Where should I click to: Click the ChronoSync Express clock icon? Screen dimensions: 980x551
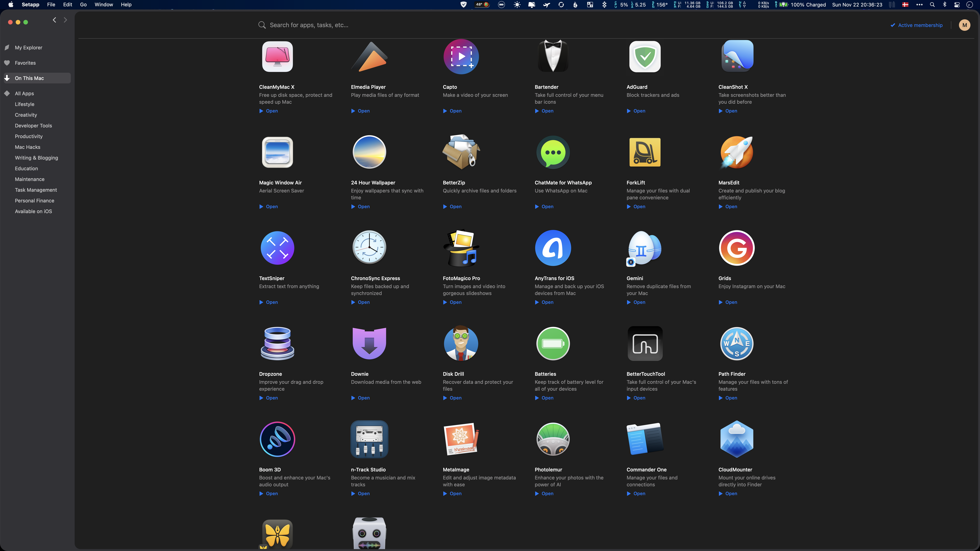369,248
